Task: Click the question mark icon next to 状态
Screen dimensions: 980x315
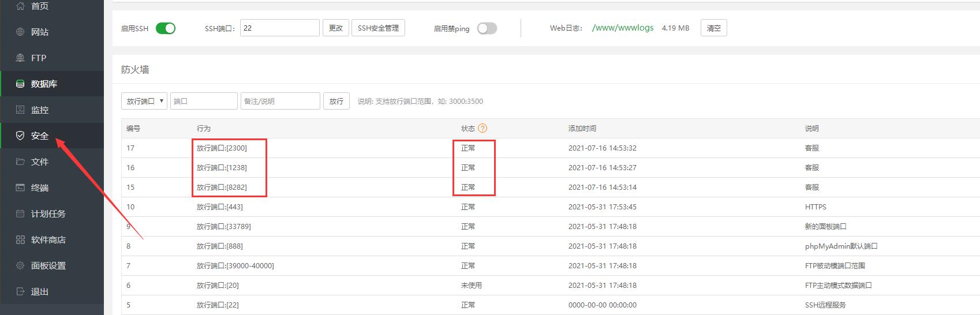Action: pyautogui.click(x=482, y=128)
